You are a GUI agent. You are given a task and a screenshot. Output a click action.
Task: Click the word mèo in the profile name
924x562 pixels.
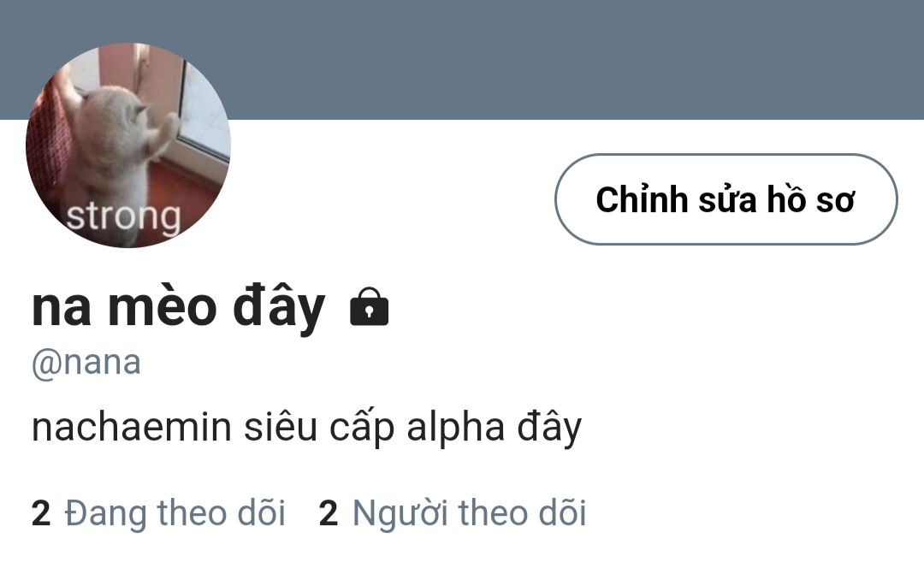click(x=163, y=307)
